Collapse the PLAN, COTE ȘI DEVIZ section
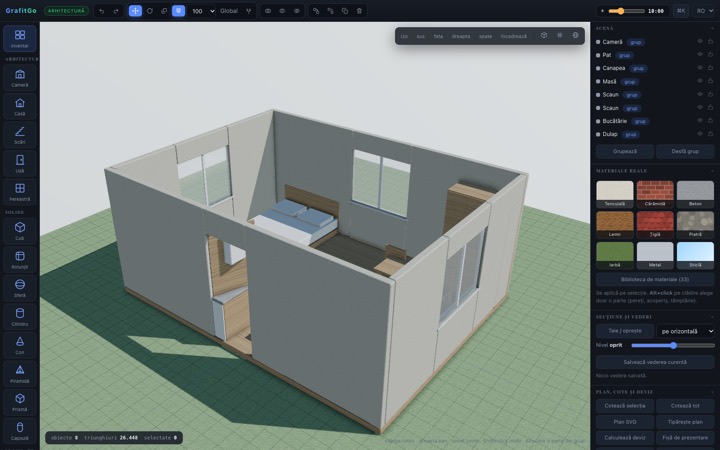 [x=712, y=392]
